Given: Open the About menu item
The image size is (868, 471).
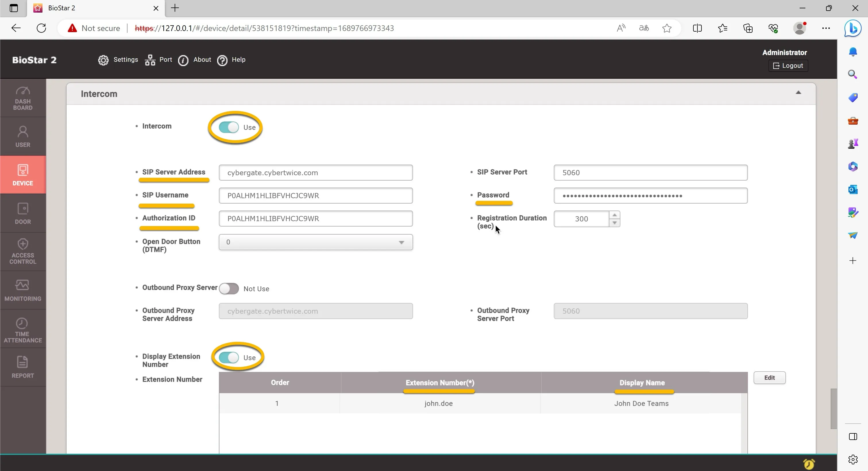Looking at the screenshot, I should (x=194, y=60).
